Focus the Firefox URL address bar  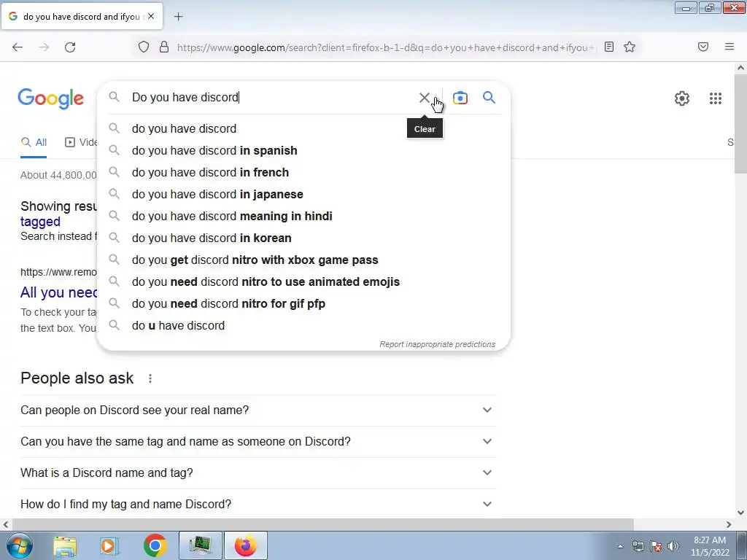point(386,47)
